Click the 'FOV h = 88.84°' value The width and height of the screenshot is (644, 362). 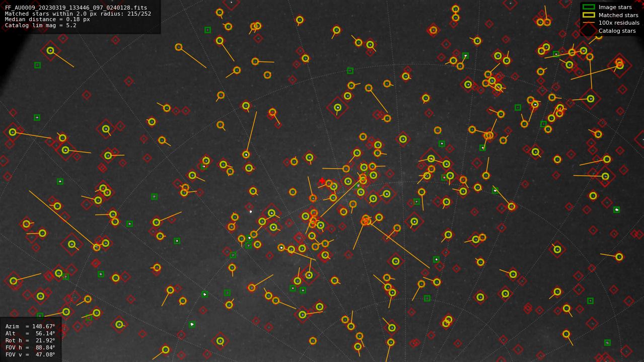coord(30,347)
